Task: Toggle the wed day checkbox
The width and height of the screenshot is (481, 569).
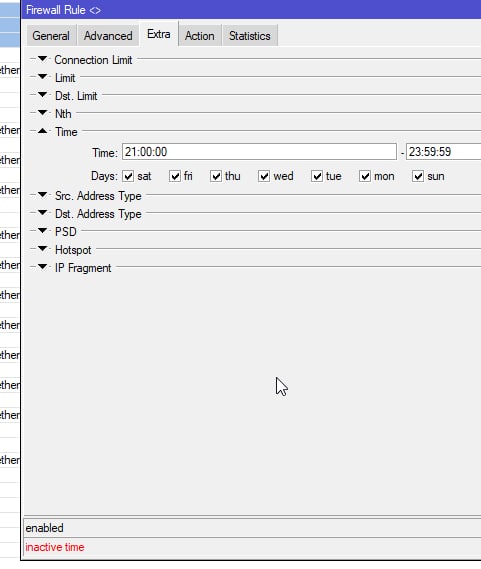Action: pos(264,176)
